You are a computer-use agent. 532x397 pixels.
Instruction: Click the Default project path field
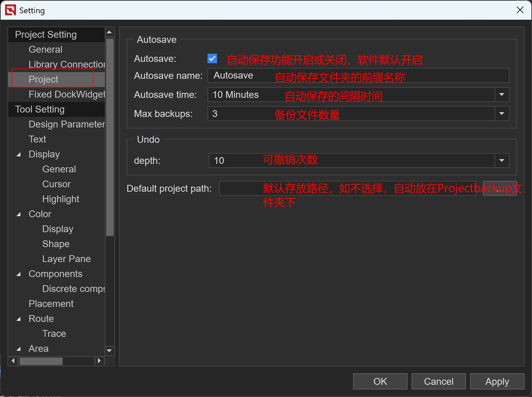(347, 188)
